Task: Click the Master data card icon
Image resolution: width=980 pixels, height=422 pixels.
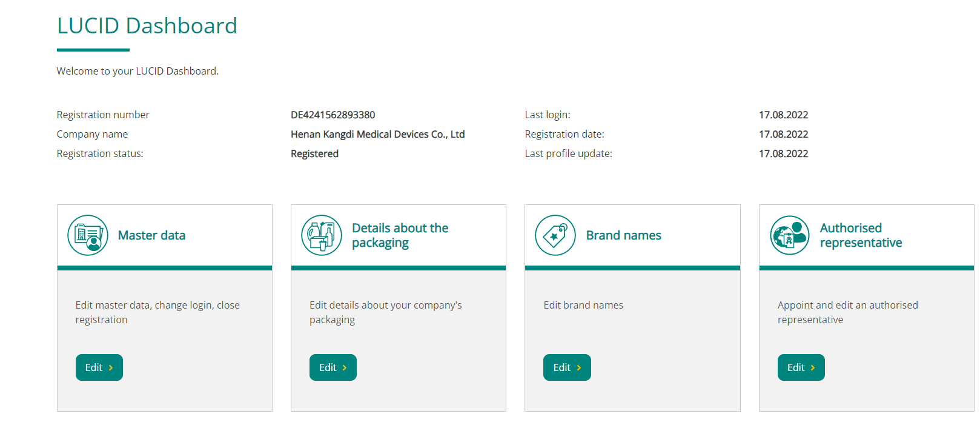Action: 88,235
